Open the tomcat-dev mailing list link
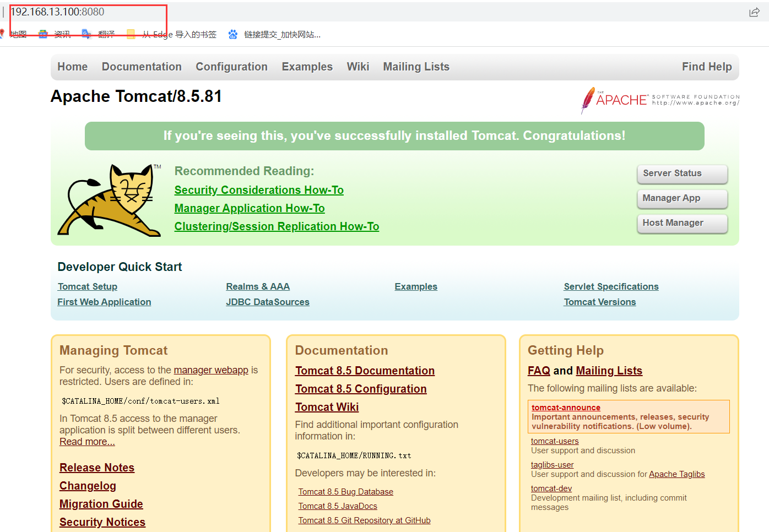 pyautogui.click(x=551, y=488)
